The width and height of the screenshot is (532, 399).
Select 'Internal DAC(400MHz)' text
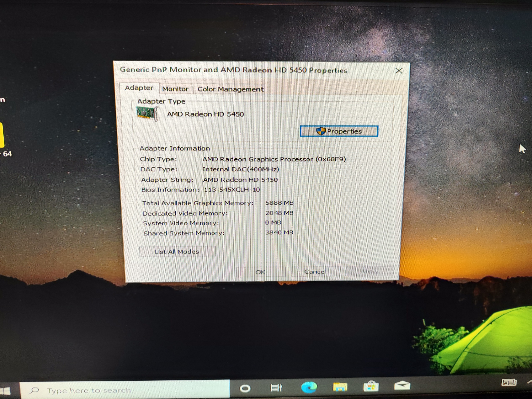pos(241,169)
